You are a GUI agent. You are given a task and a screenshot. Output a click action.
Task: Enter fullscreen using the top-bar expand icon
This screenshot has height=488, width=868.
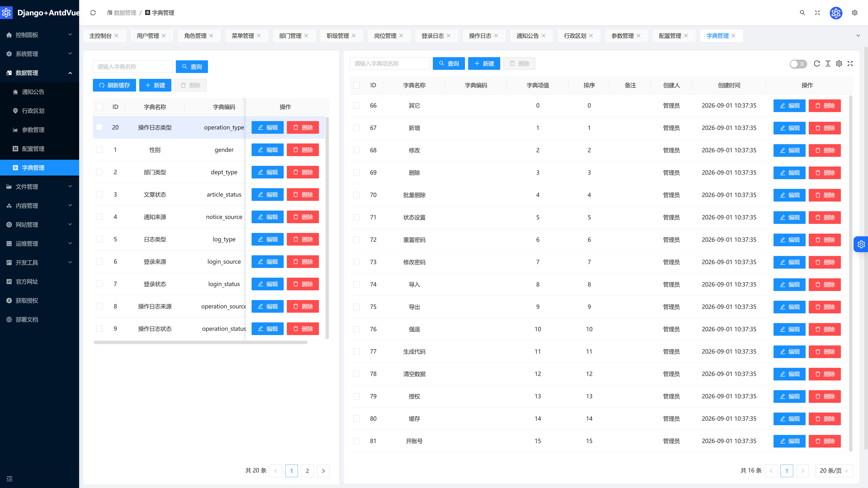(x=817, y=13)
